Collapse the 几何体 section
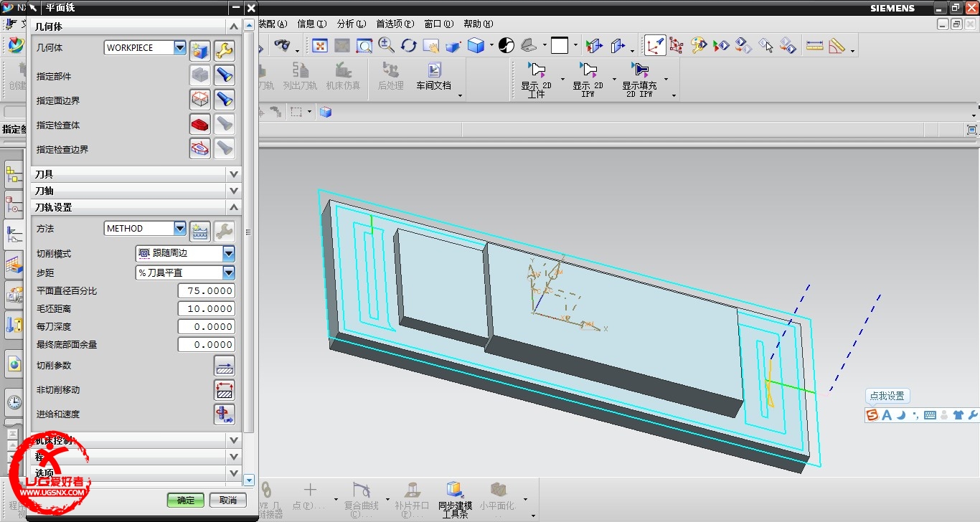The height and width of the screenshot is (522, 980). click(233, 27)
